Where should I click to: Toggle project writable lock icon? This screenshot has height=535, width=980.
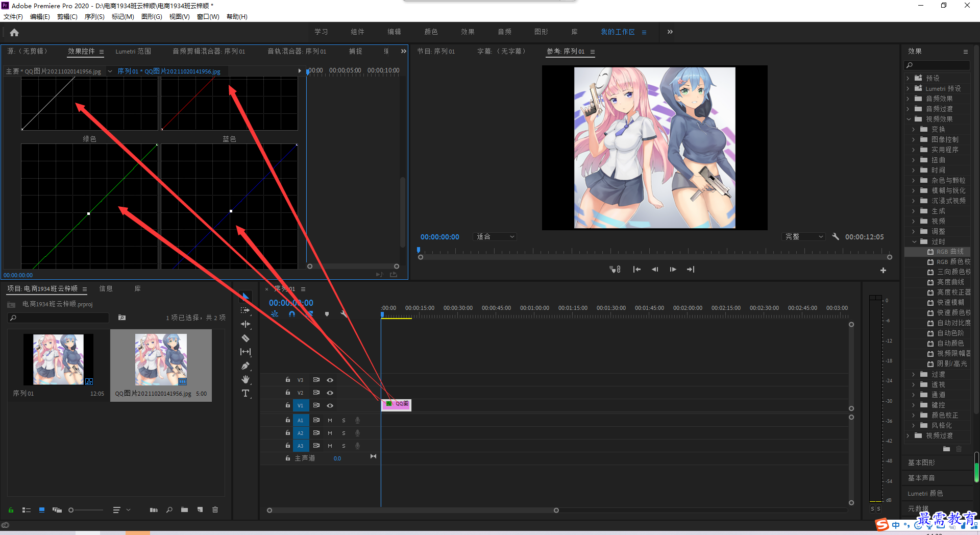click(x=11, y=509)
